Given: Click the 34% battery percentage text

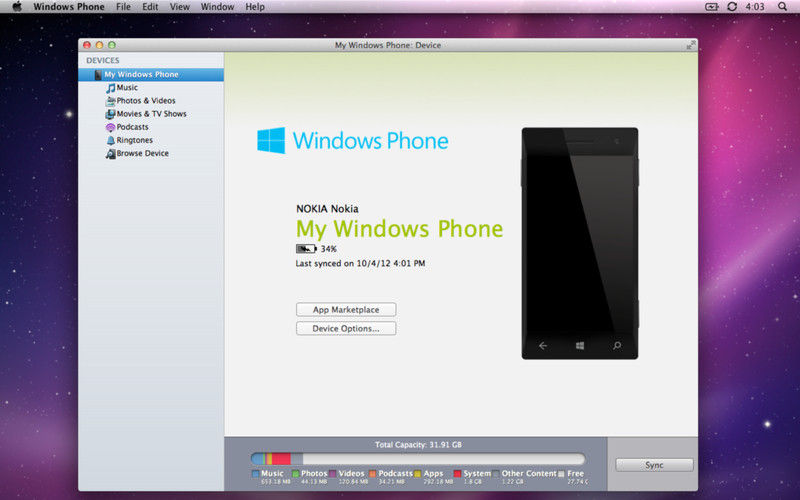Looking at the screenshot, I should (329, 249).
